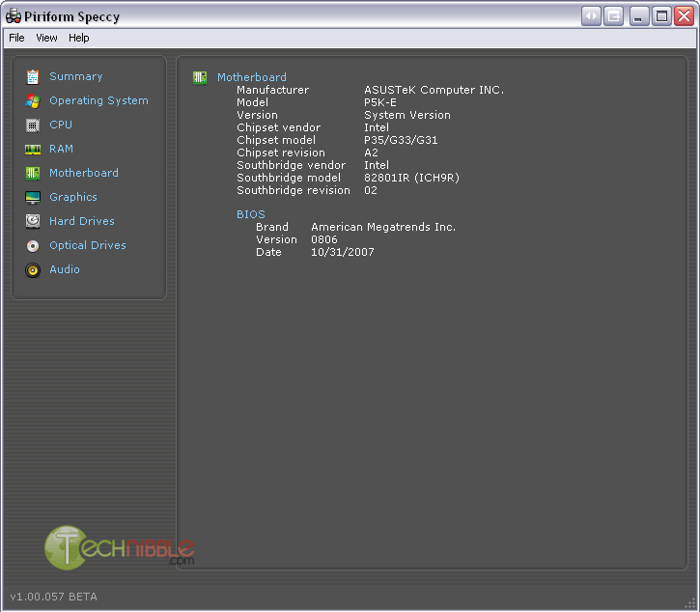Select the P5K-E model value
Viewport: 700px width, 612px height.
(x=379, y=102)
